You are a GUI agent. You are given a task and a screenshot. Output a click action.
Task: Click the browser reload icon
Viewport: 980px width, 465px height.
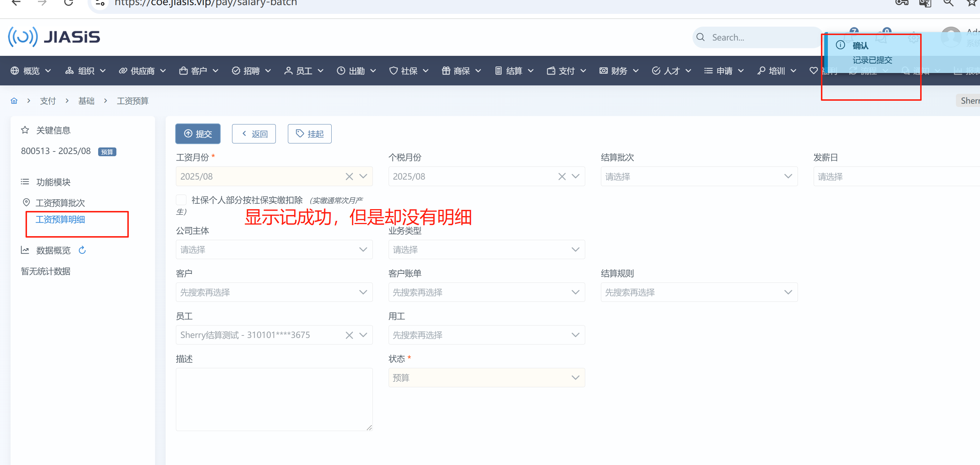69,3
